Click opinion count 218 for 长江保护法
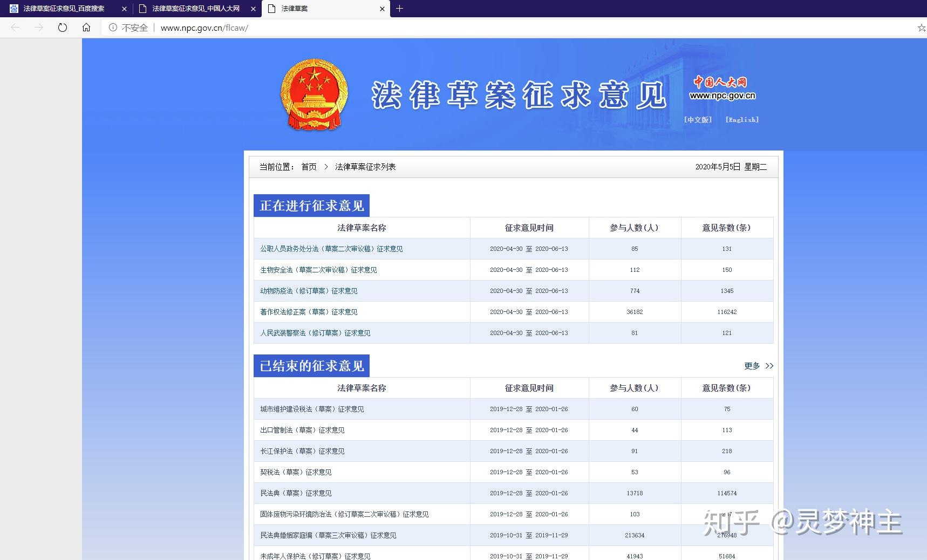927x560 pixels. 727,451
